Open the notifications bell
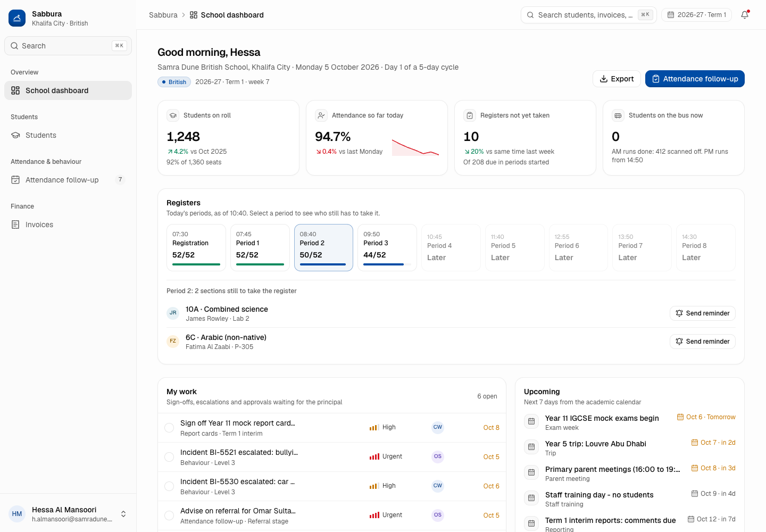 [x=745, y=15]
